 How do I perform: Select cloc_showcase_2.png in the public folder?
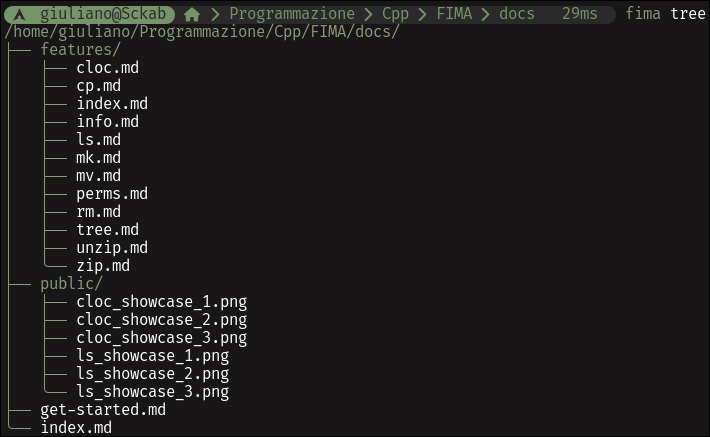tap(162, 320)
